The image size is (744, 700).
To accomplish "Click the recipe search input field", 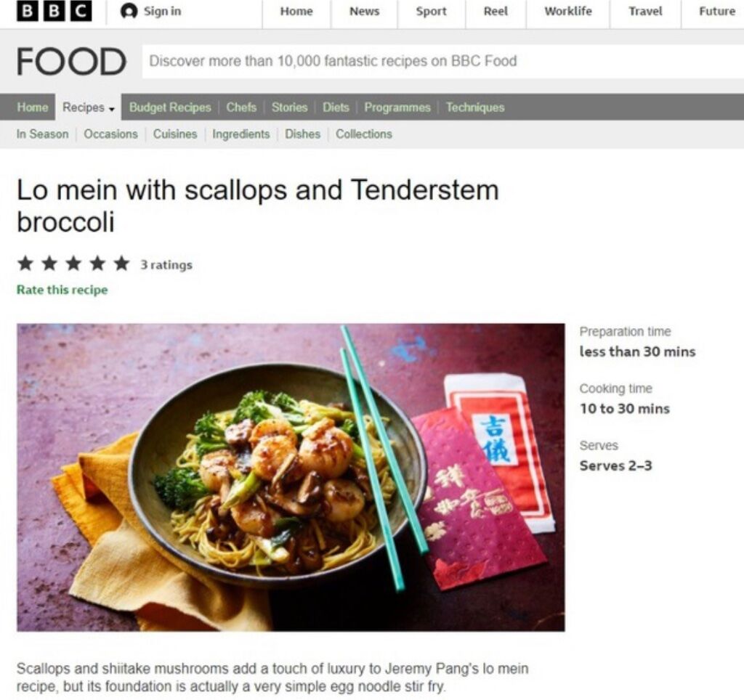I will (442, 62).
